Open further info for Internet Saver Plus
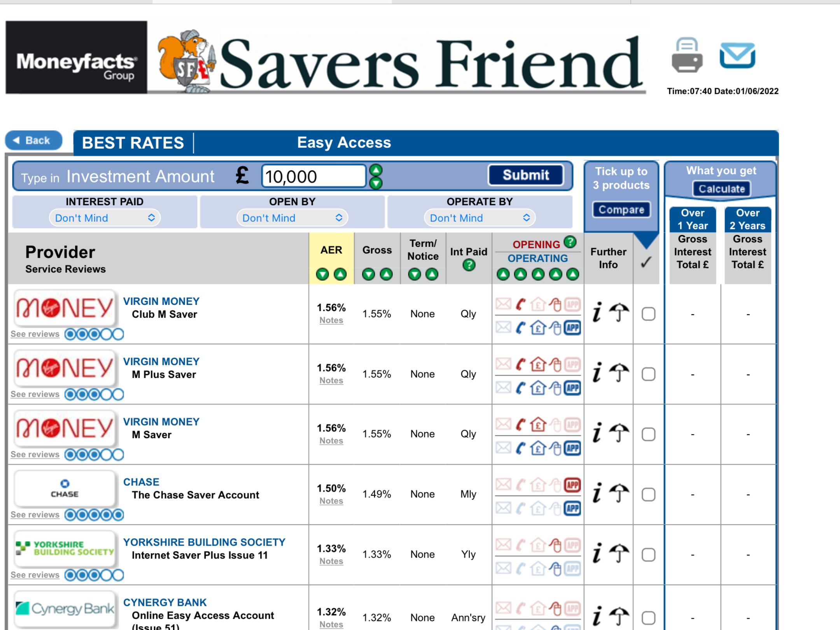840x630 pixels. coord(597,553)
